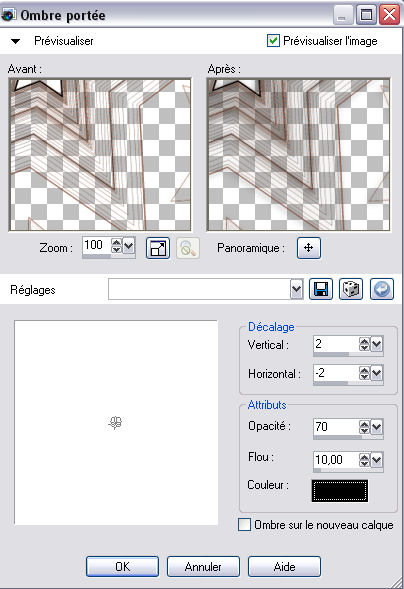Open the Opacité slider dropdown arrow
Screen dimensions: 404x589
(x=377, y=427)
